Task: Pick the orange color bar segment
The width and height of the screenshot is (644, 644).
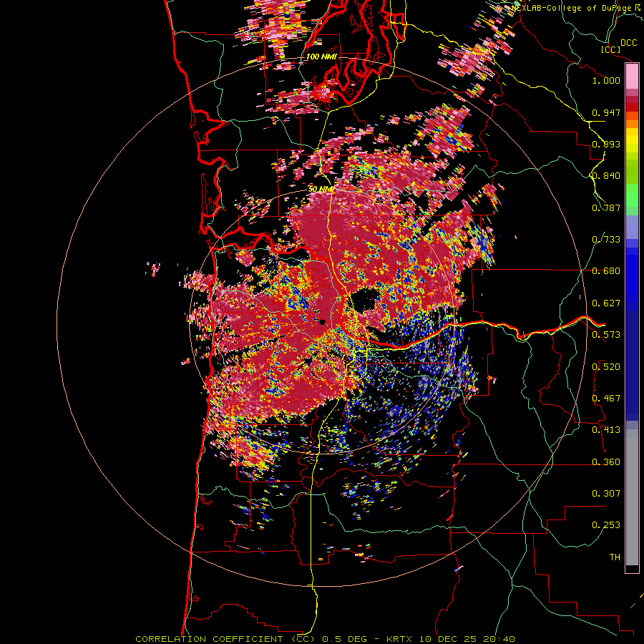Action: point(632,124)
